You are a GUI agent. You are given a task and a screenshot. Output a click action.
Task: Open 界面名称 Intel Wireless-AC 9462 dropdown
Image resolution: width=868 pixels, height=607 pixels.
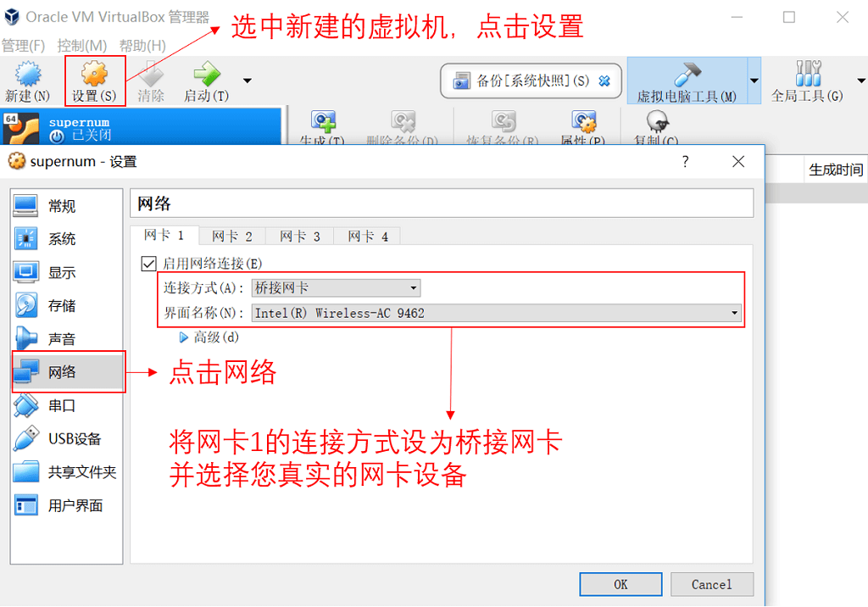click(497, 313)
